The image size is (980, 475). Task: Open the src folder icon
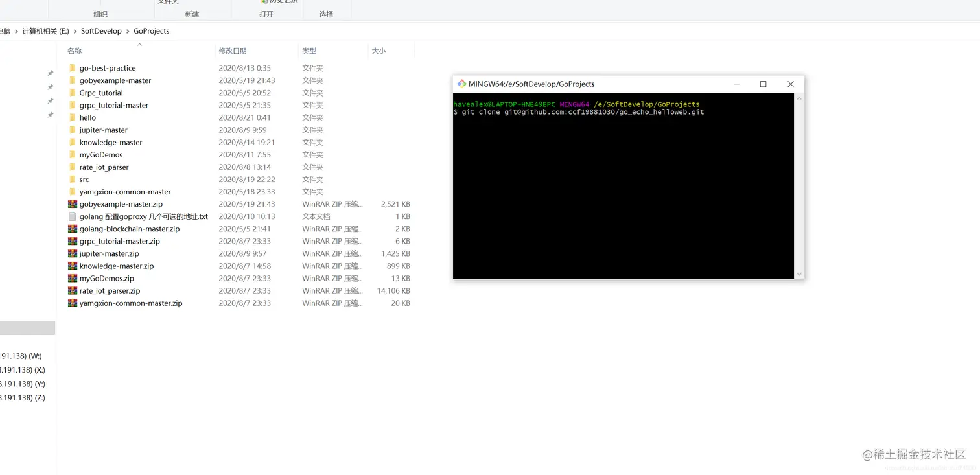click(72, 179)
